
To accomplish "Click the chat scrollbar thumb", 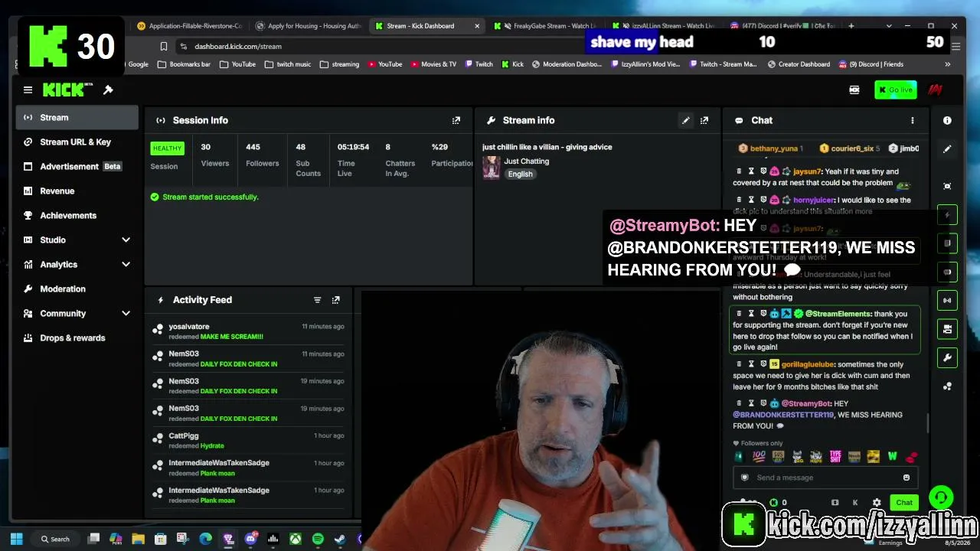I will [x=928, y=423].
